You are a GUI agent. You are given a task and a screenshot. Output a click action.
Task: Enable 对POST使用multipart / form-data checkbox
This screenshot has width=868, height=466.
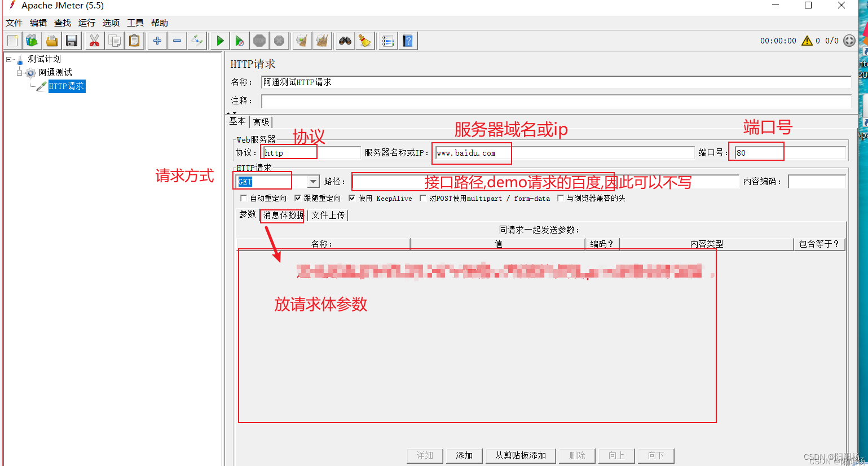423,198
